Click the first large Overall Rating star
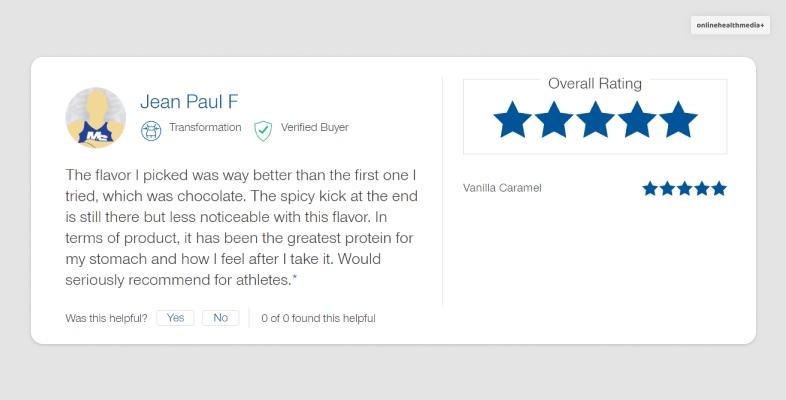 (513, 120)
